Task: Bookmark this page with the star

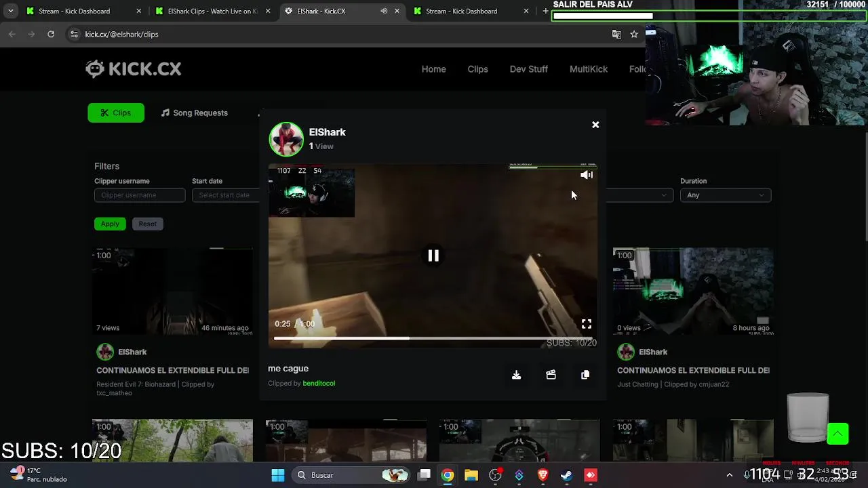Action: pos(634,34)
